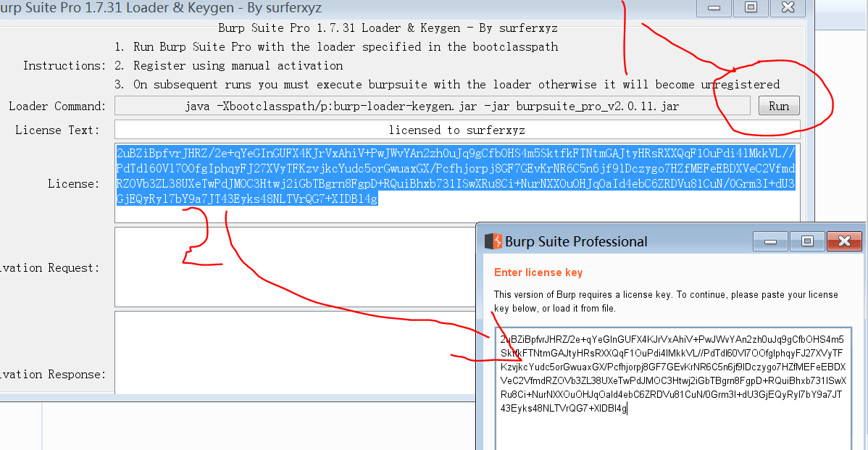Viewport: 868px width, 450px height.
Task: Click the license key box in Burp Suite Professional
Action: 673,388
